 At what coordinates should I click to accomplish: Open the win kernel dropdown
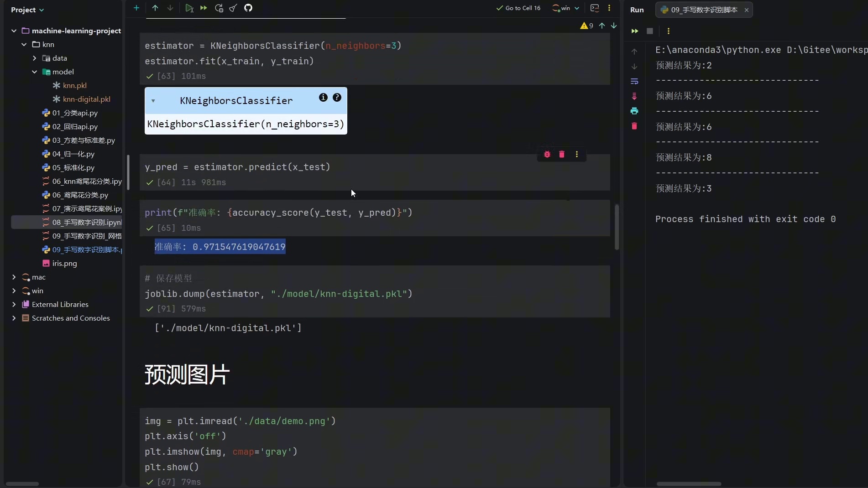tap(566, 8)
